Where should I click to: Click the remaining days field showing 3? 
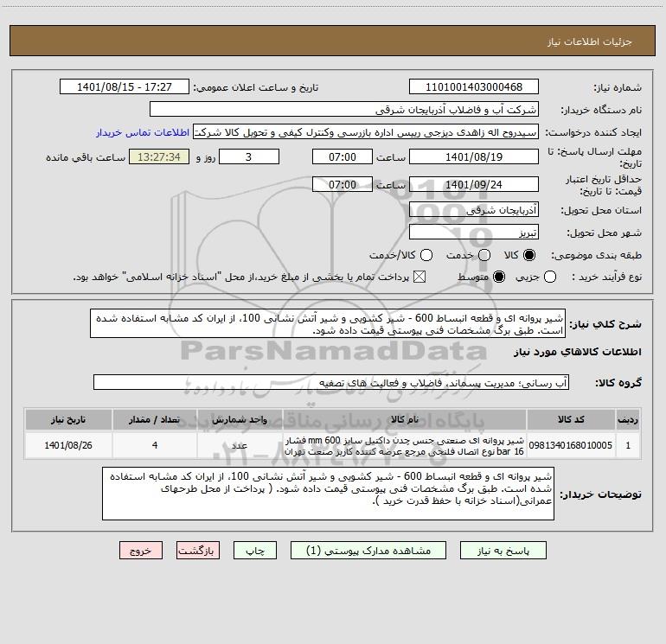(x=249, y=156)
